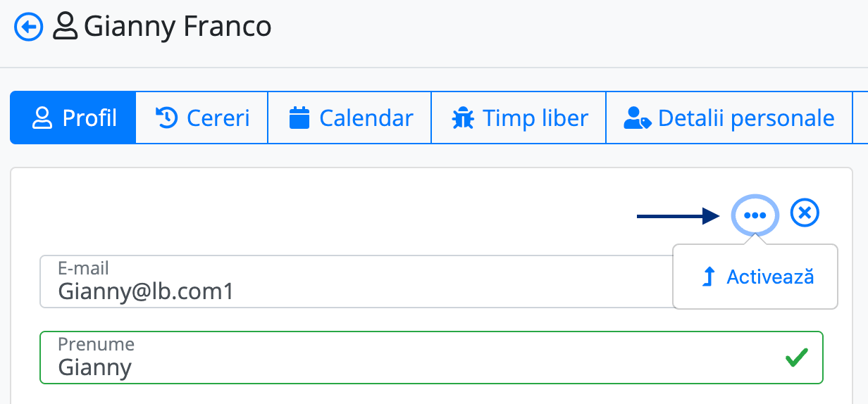
Task: Click the green checkmark in Prenume field
Action: click(x=796, y=358)
